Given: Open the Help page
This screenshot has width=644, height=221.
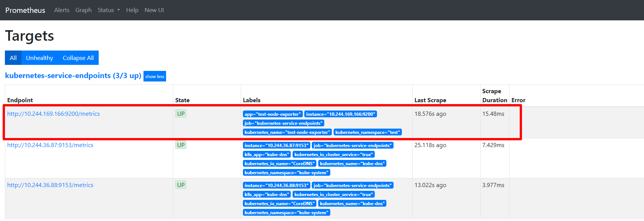Looking at the screenshot, I should pyautogui.click(x=132, y=10).
